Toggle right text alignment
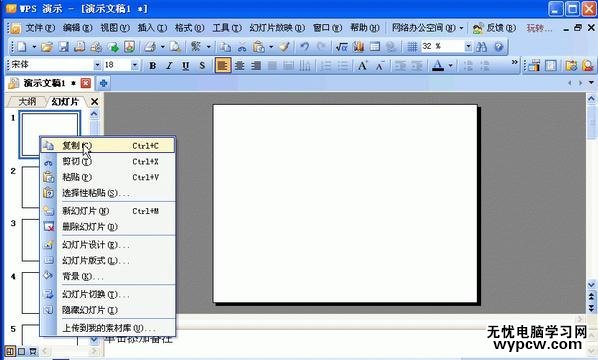 coord(256,66)
